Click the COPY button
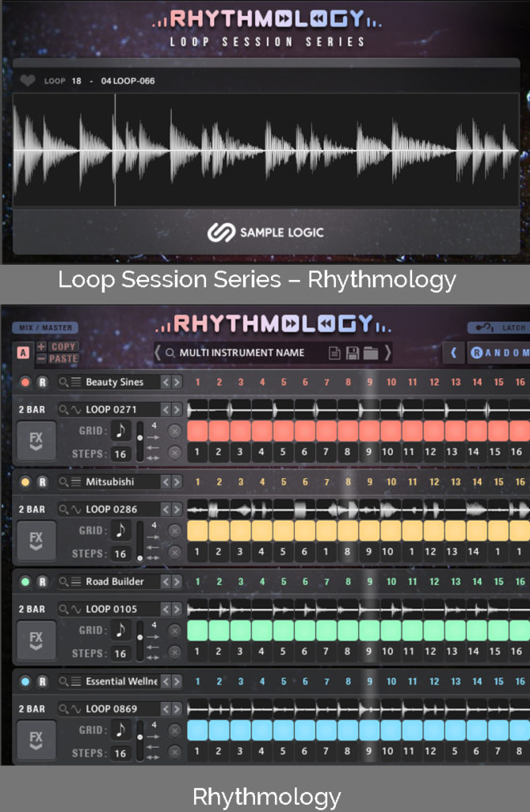 pos(63,347)
